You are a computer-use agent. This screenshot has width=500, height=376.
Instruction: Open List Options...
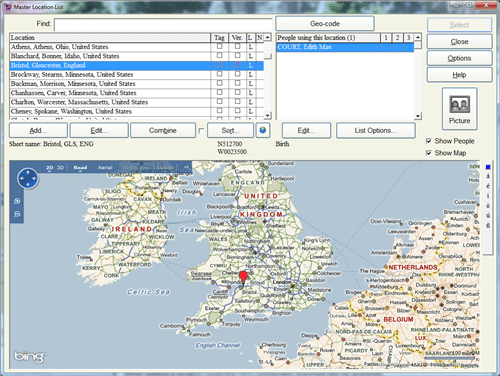[376, 130]
